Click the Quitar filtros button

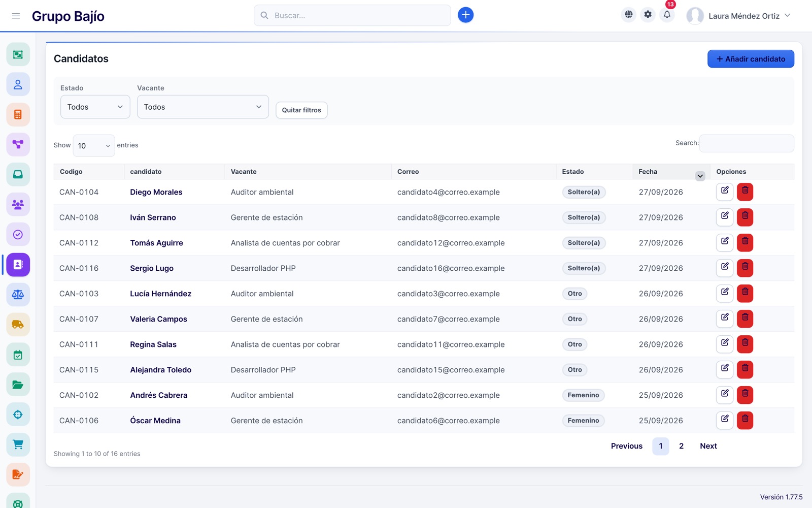(x=301, y=110)
